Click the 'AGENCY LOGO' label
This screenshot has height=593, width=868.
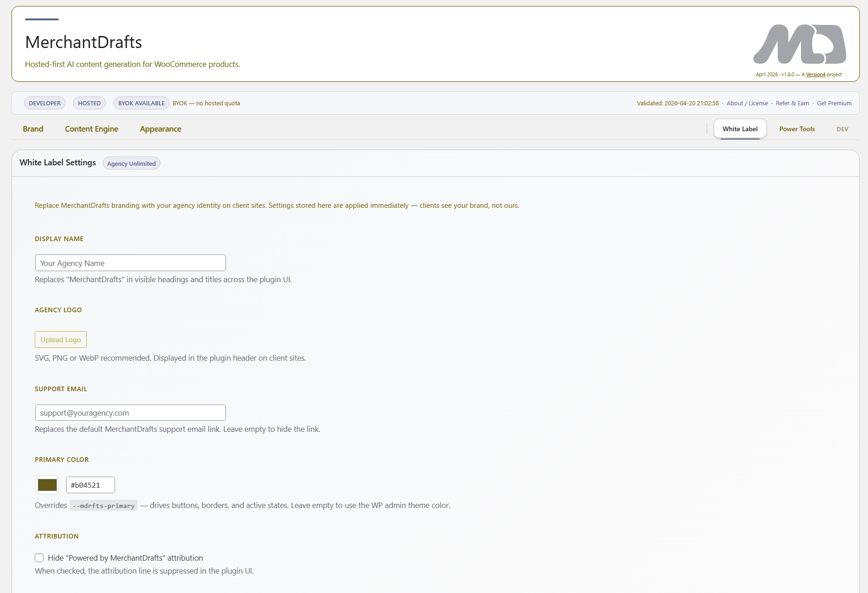point(58,310)
